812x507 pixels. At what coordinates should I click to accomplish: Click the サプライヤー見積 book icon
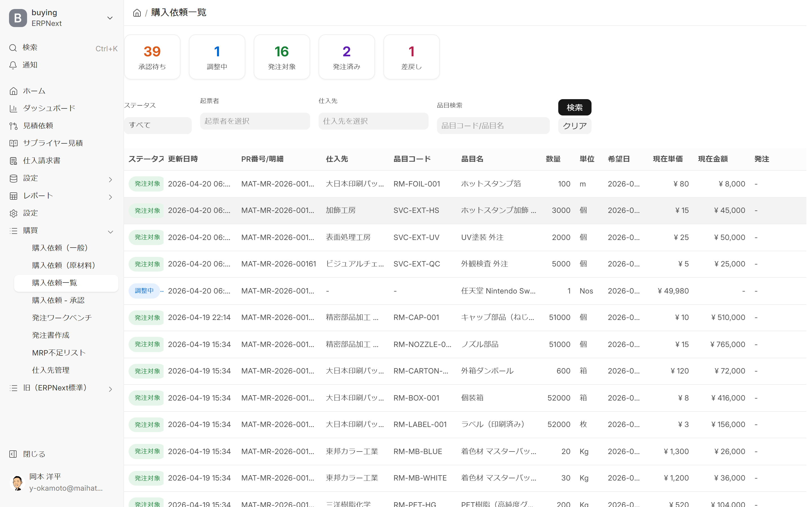14,143
